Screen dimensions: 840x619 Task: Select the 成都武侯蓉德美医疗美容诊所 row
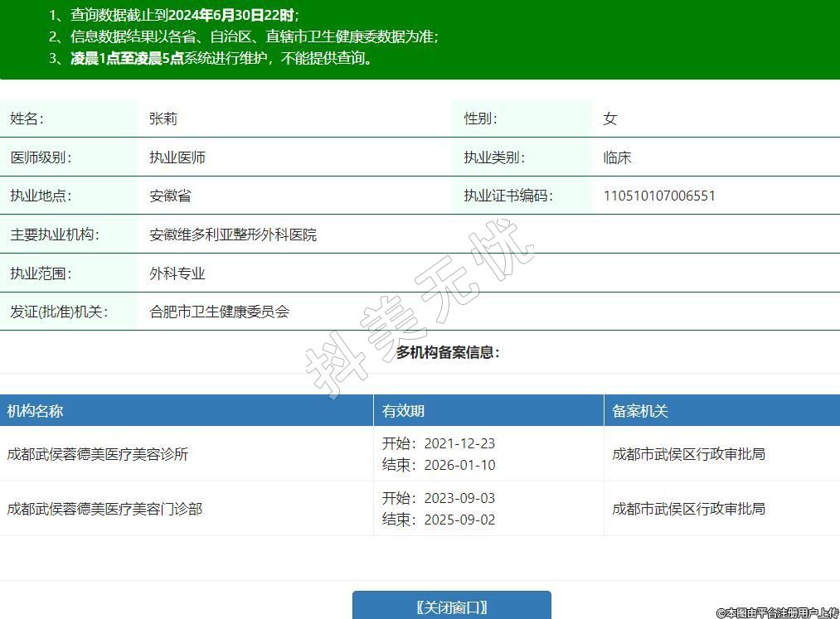click(x=98, y=454)
